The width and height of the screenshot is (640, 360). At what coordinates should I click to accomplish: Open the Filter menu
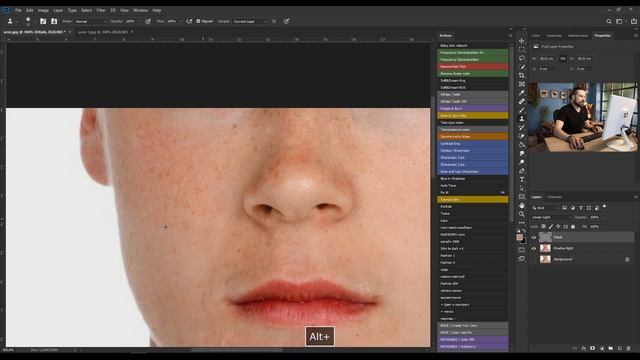[x=101, y=10]
